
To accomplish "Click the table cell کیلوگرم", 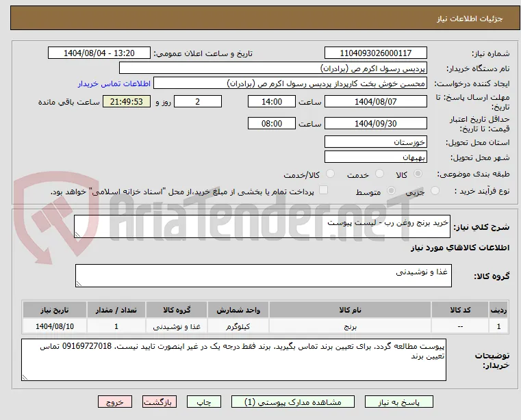I will 238,327.
